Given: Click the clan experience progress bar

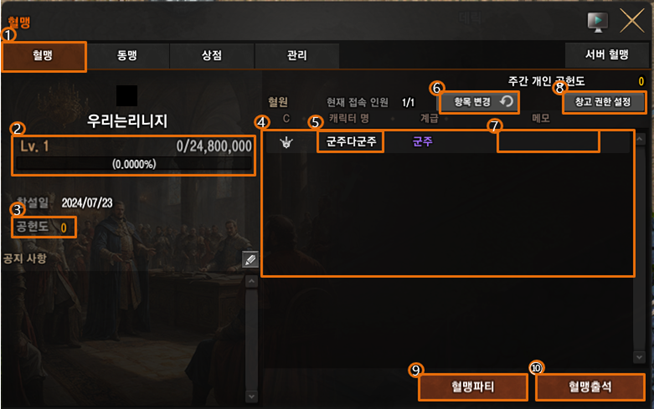Looking at the screenshot, I should pyautogui.click(x=133, y=164).
